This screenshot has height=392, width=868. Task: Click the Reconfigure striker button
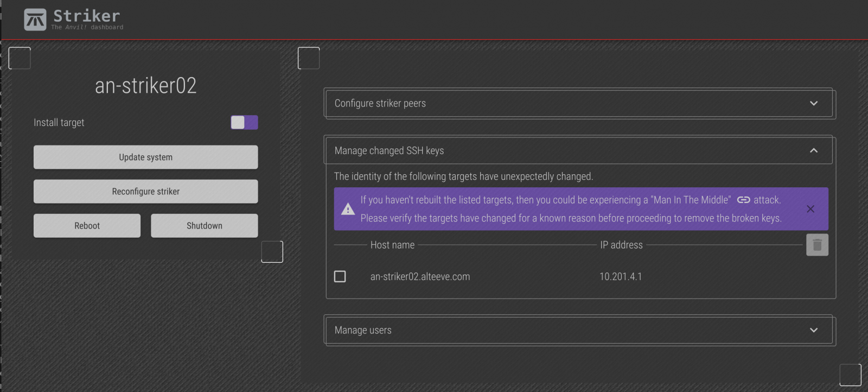pyautogui.click(x=145, y=192)
